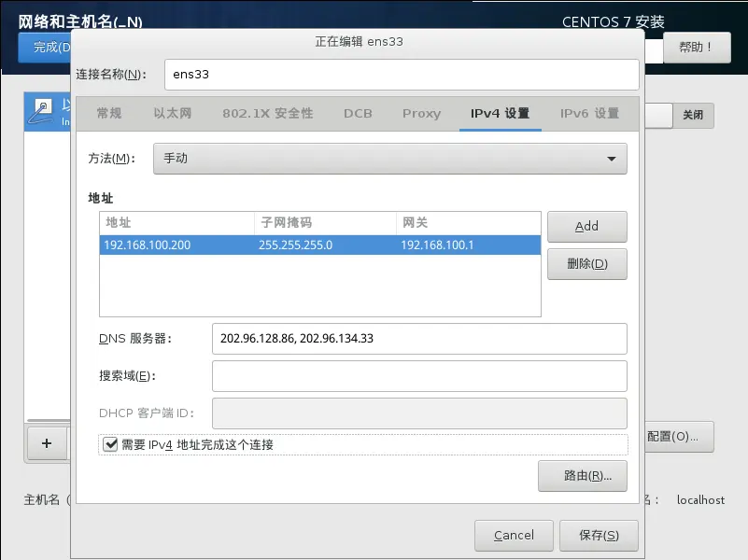Image resolution: width=748 pixels, height=560 pixels.
Task: Open the 路由(R)... routes dialog
Action: [583, 476]
